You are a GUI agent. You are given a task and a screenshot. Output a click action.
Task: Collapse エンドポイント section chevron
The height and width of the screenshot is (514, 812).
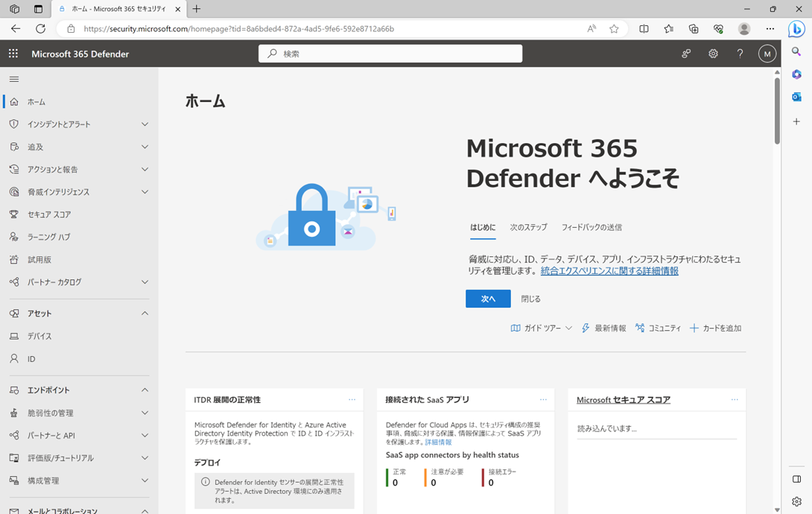click(x=145, y=390)
